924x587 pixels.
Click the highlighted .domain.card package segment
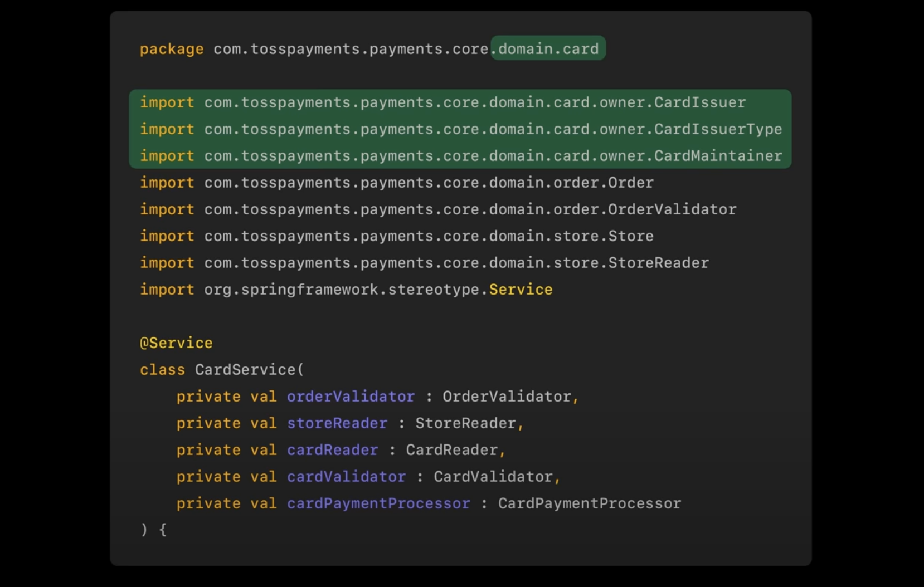point(548,49)
